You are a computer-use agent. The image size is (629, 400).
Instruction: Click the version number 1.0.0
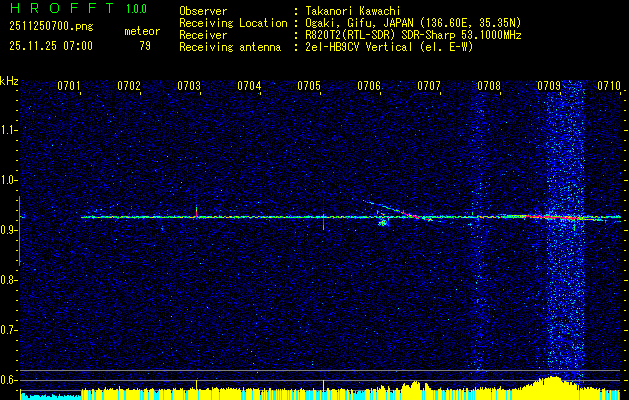pos(136,9)
